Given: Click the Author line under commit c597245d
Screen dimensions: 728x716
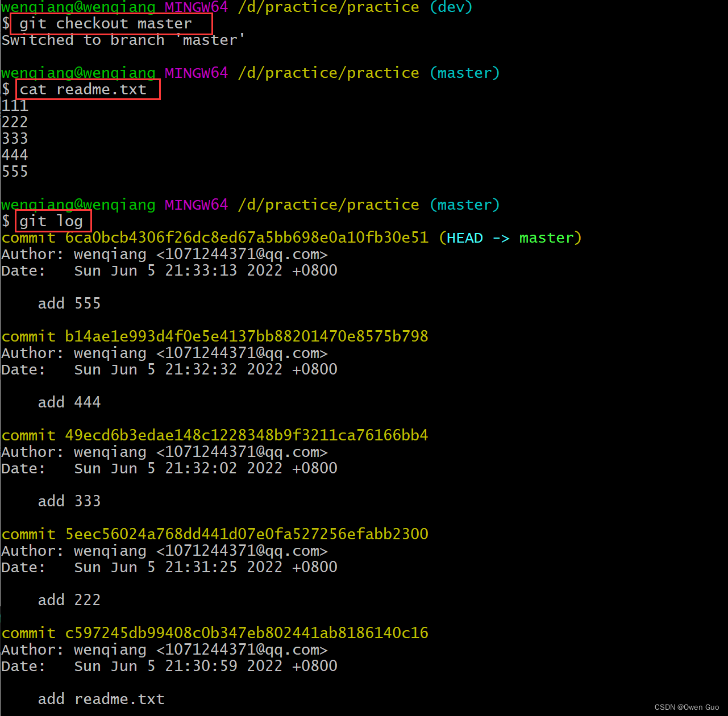Looking at the screenshot, I should click(165, 650).
